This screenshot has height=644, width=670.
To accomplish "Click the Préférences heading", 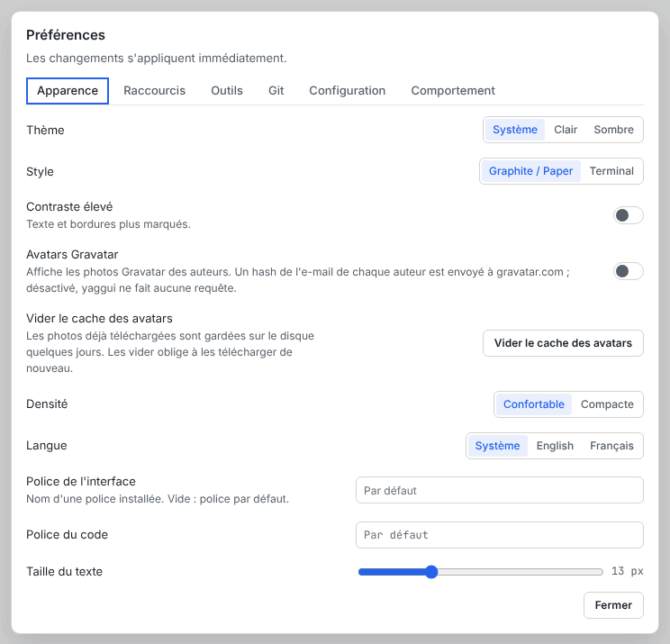I will pyautogui.click(x=66, y=35).
